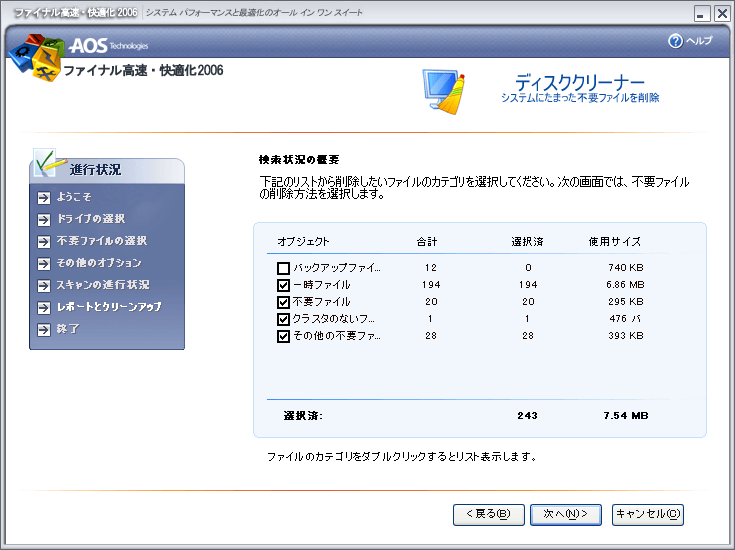
Task: Click the arrow icon beside 終了
Action: (x=44, y=330)
